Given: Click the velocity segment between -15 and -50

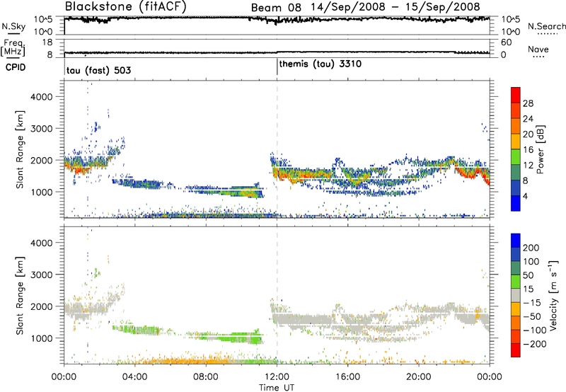Looking at the screenshot, I should 516,309.
